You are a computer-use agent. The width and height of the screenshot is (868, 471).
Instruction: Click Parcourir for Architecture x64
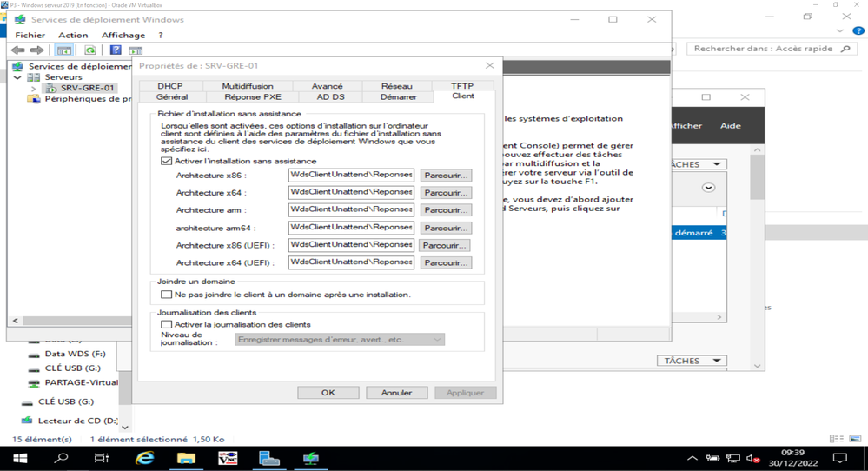447,193
